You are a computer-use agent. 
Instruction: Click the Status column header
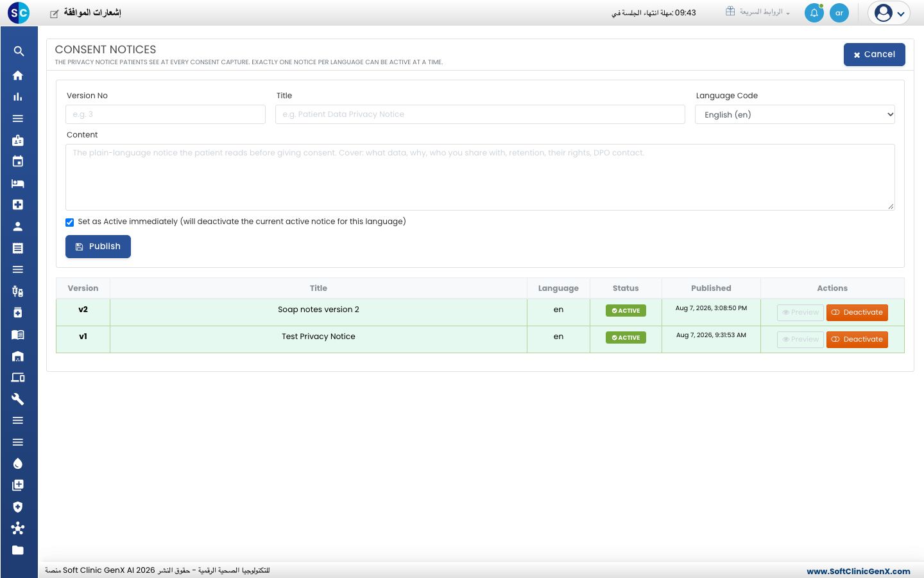point(626,288)
